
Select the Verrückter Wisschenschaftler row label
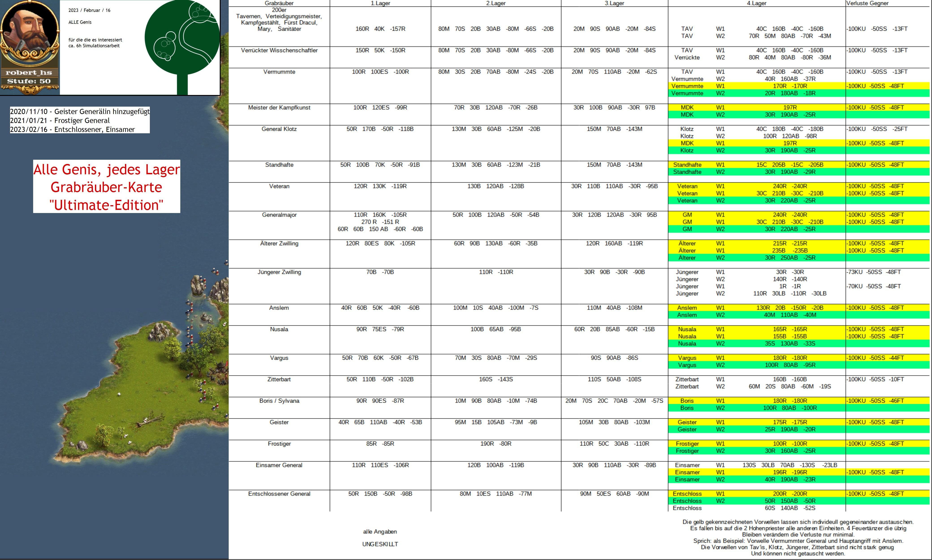point(279,50)
